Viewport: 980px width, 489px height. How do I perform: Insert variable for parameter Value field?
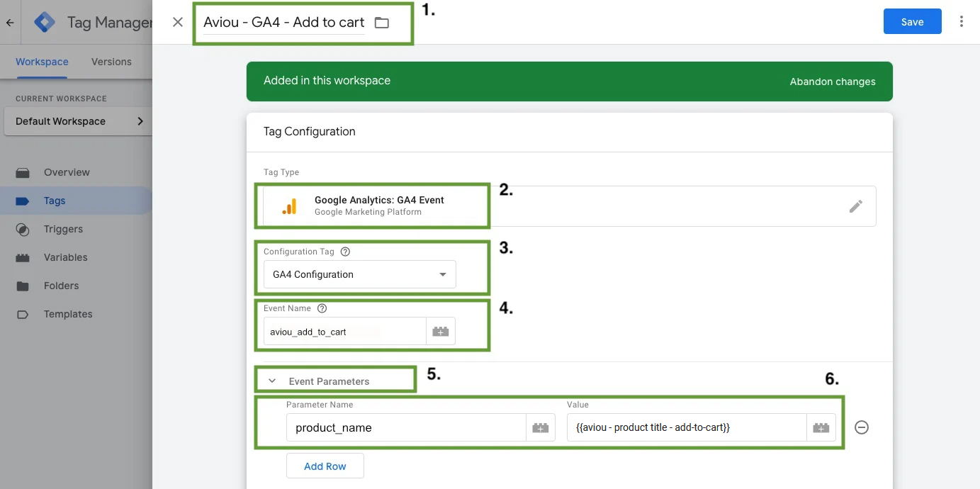click(821, 427)
